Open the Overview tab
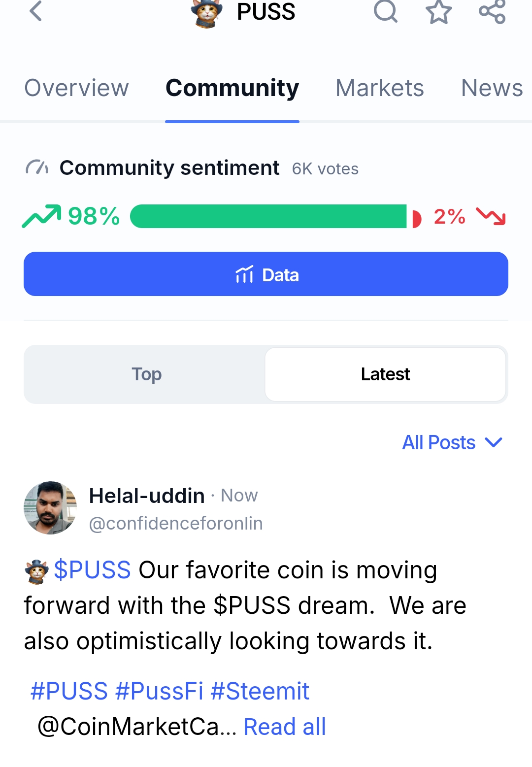 [76, 88]
